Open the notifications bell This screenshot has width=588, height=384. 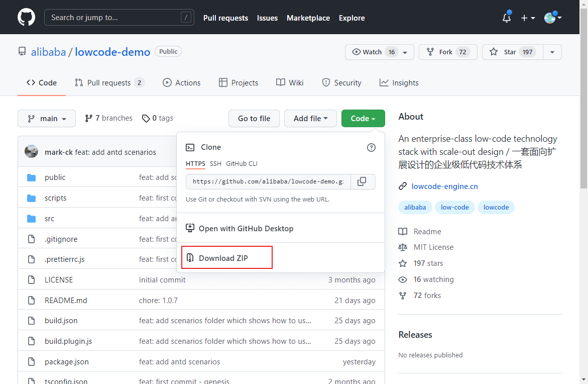[x=507, y=18]
